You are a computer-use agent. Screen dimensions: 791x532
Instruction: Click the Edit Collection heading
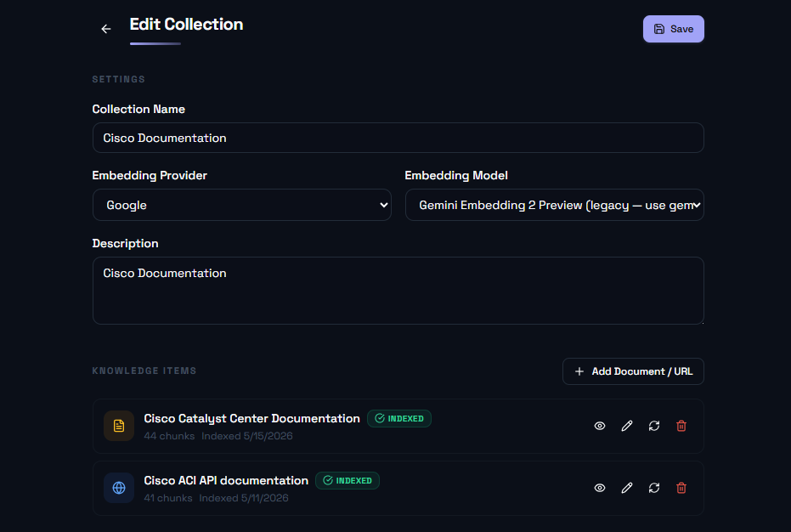point(186,25)
